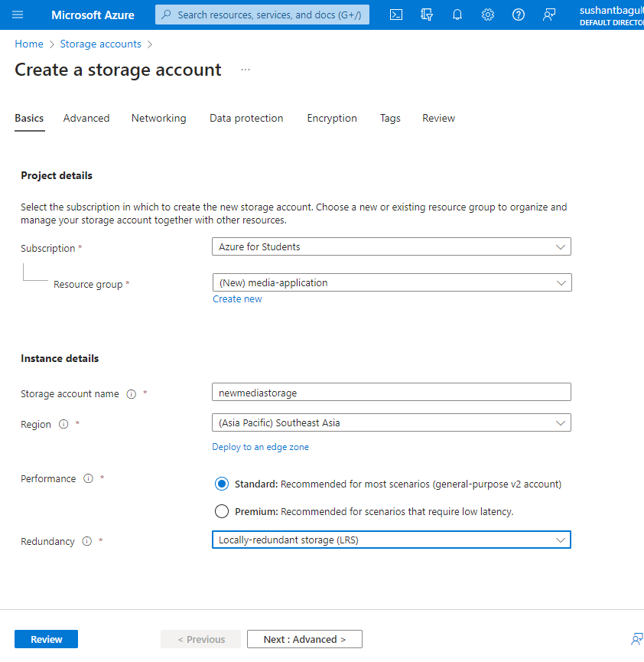Show the notifications bell panel
This screenshot has width=644, height=662.
click(457, 15)
